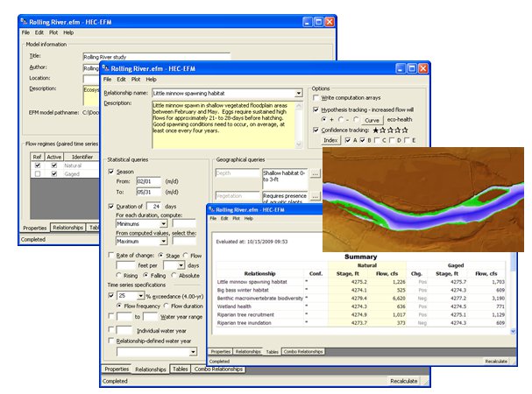Switch to Combo Relationships tab in middle window
Viewport: 532px width, 394px height.
[x=218, y=369]
